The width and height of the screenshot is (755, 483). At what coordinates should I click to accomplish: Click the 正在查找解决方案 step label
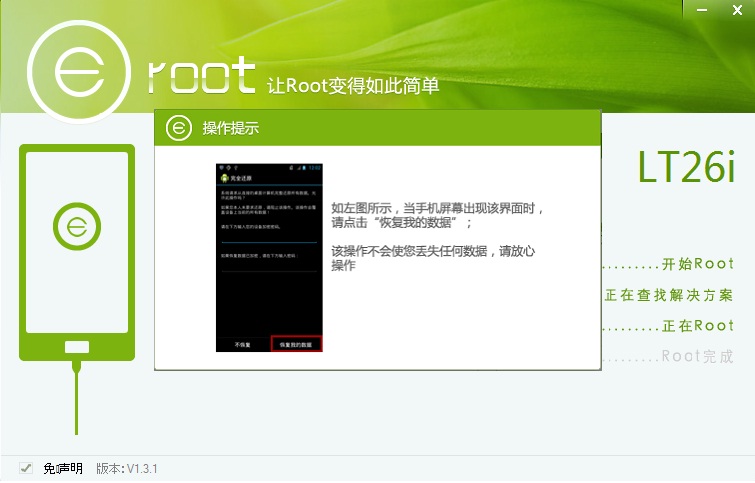point(669,295)
